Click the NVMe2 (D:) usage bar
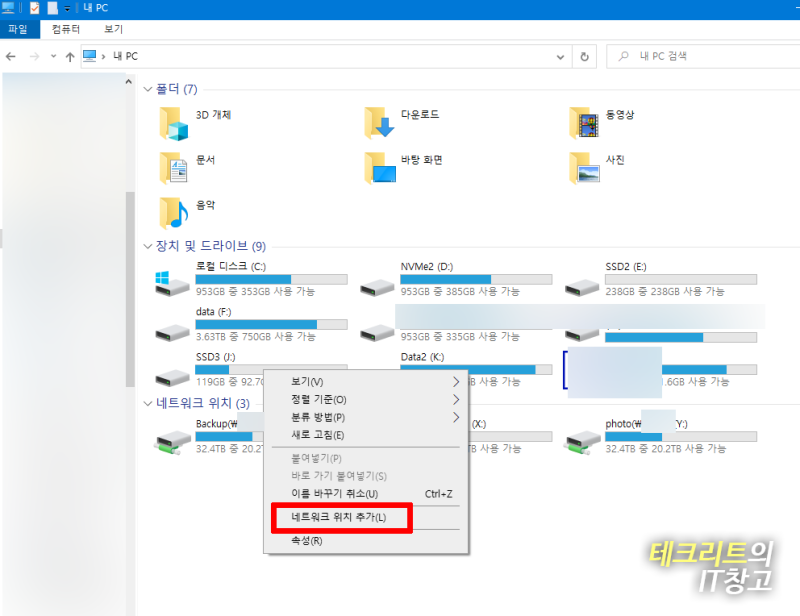800x616 pixels. click(x=476, y=280)
